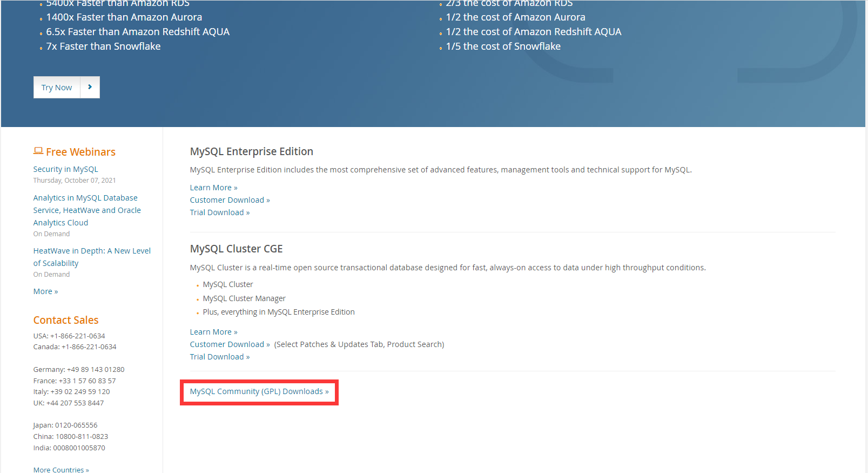
Task: Click Learn More under MySQL Enterprise Edition
Action: point(213,188)
